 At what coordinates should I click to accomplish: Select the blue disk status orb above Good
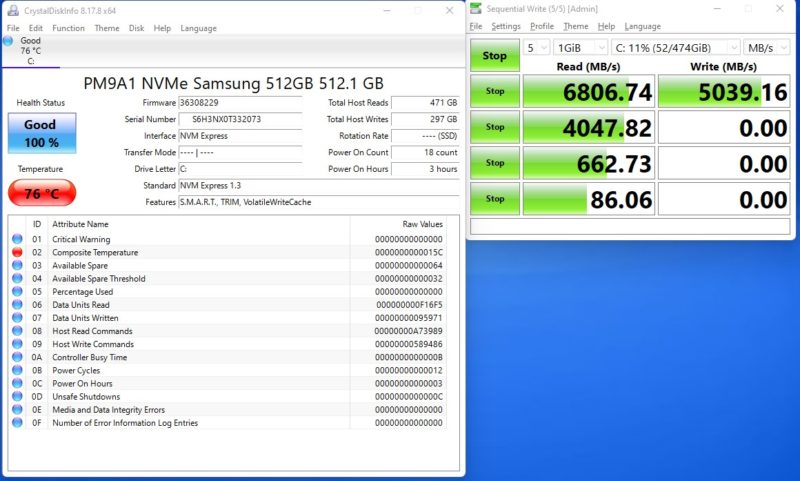pos(9,41)
